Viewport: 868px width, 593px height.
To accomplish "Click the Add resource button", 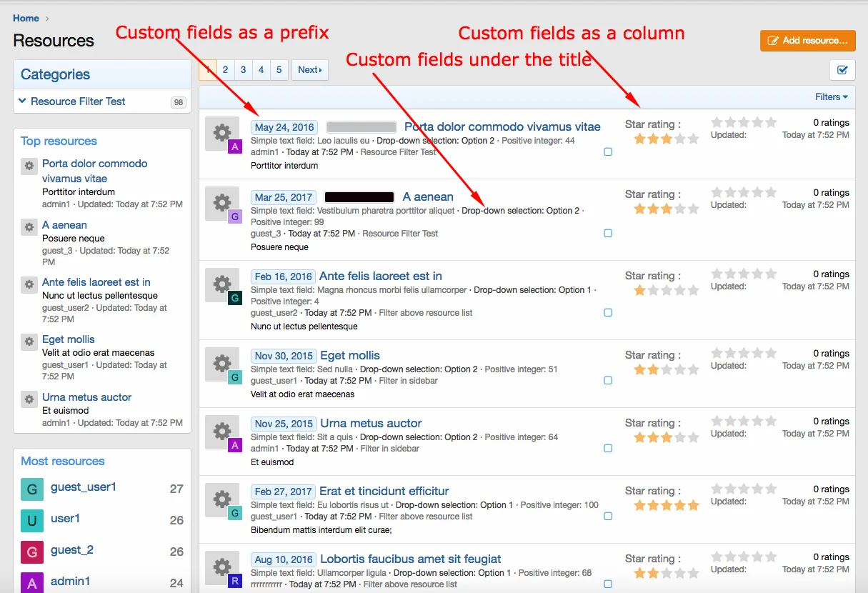I will coord(808,40).
